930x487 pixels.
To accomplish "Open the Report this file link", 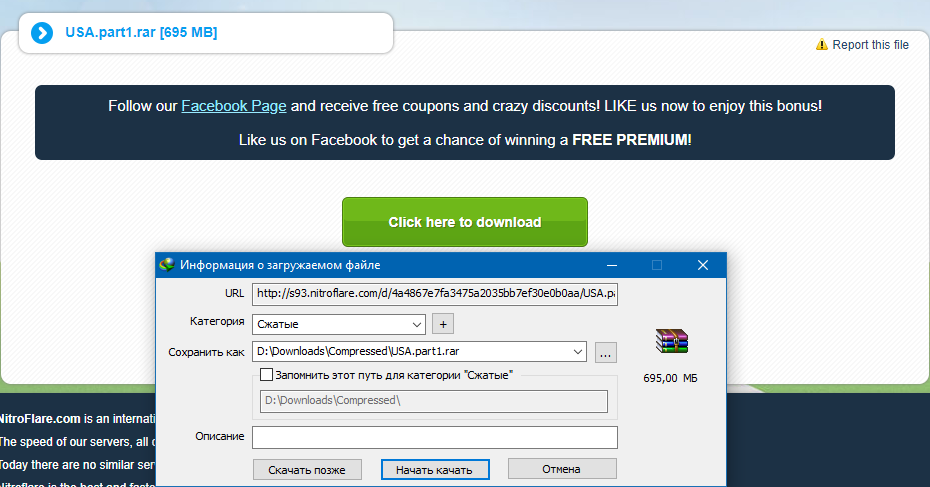I will point(870,45).
